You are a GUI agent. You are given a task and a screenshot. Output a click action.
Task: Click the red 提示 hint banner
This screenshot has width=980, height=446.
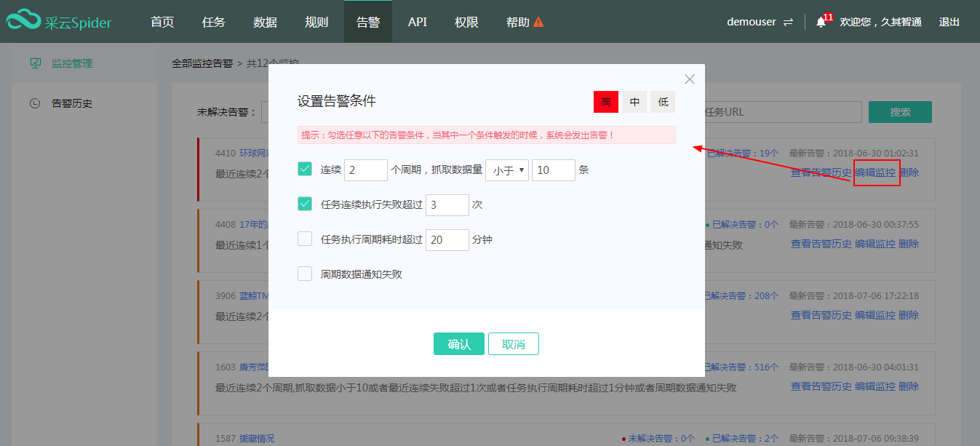click(486, 135)
